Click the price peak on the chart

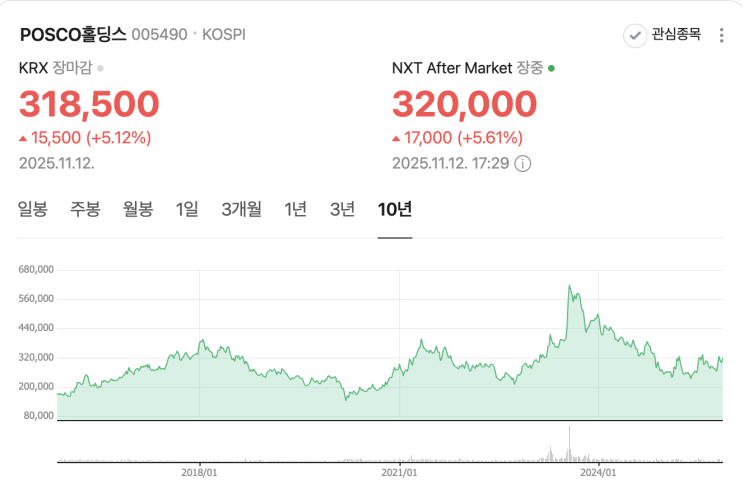coord(570,286)
